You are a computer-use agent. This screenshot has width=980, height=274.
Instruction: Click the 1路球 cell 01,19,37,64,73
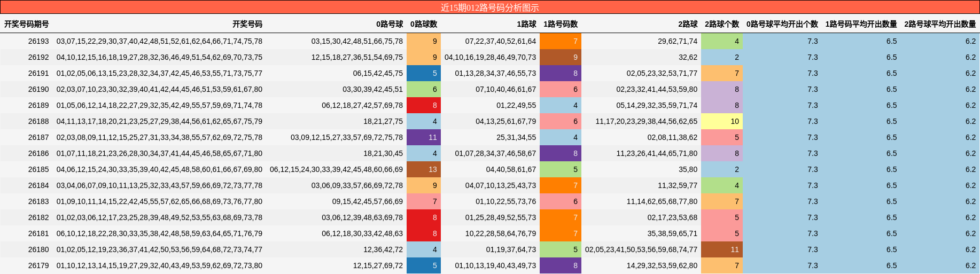click(511, 249)
